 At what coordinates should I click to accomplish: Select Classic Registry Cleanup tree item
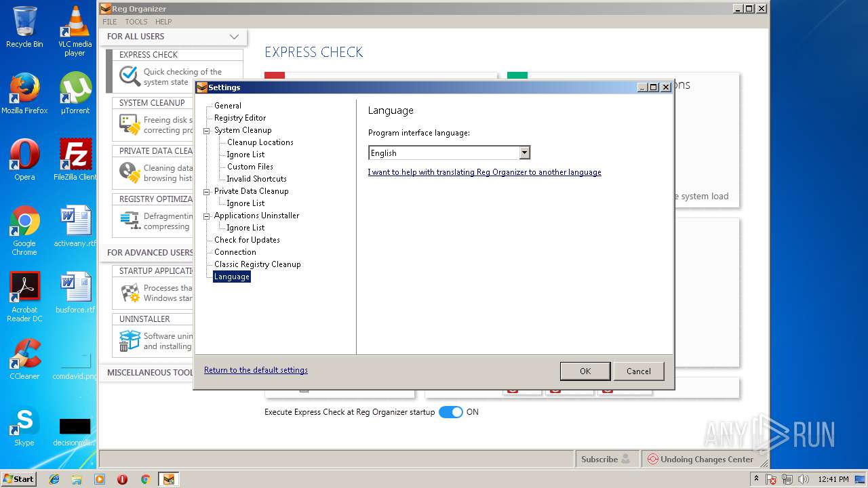pyautogui.click(x=258, y=264)
